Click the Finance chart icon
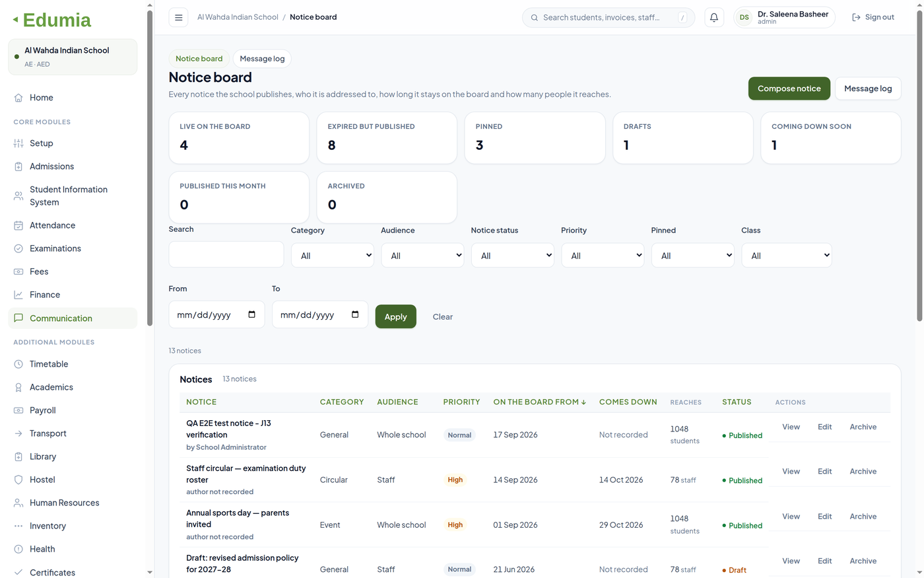924x578 pixels. [x=18, y=295]
